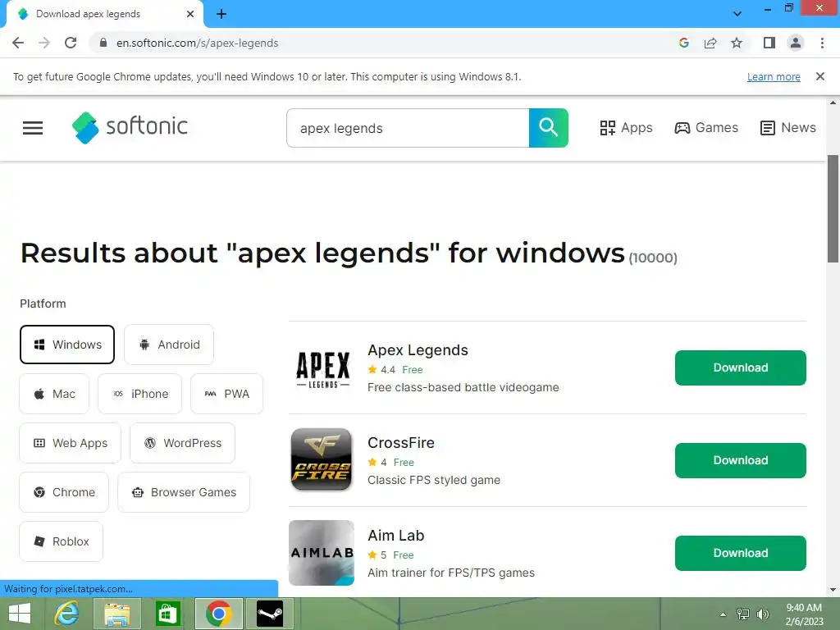Close the Download apex legends tab
This screenshot has width=840, height=630.
(x=190, y=15)
